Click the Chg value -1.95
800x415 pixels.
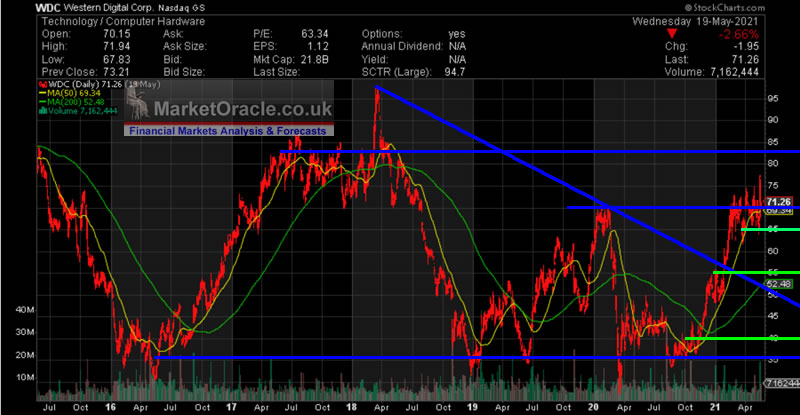746,46
